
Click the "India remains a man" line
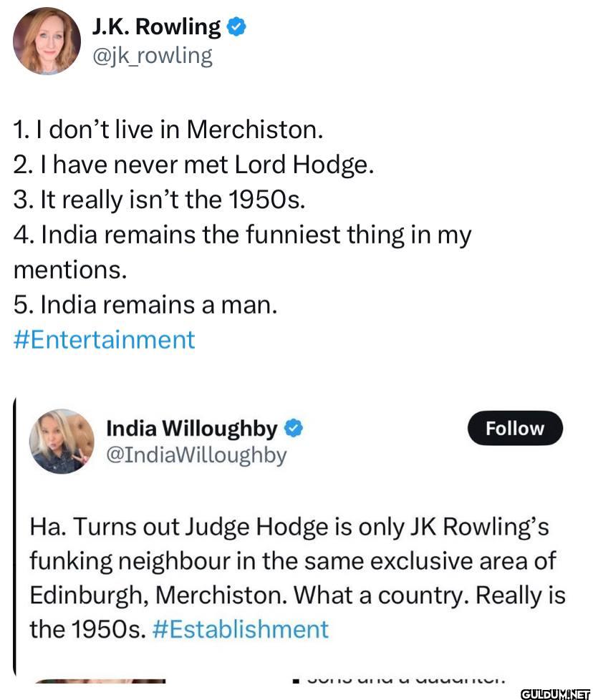tap(145, 304)
